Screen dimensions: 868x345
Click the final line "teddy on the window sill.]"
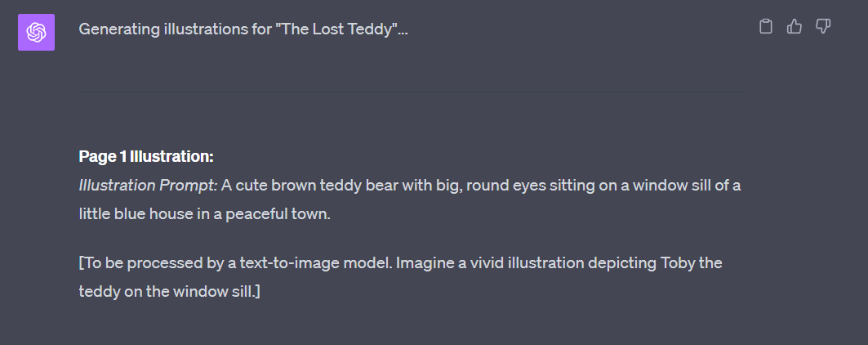point(169,290)
